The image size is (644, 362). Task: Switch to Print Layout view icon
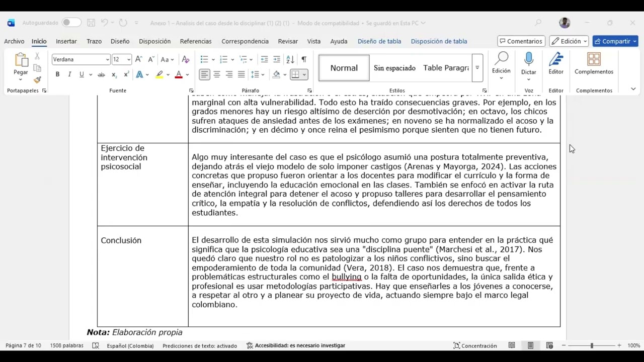coord(530,345)
